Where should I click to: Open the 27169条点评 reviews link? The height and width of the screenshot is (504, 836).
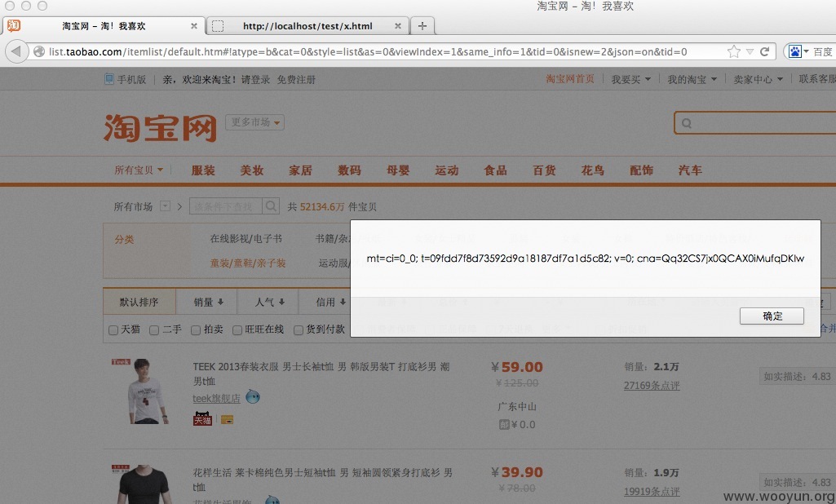652,385
